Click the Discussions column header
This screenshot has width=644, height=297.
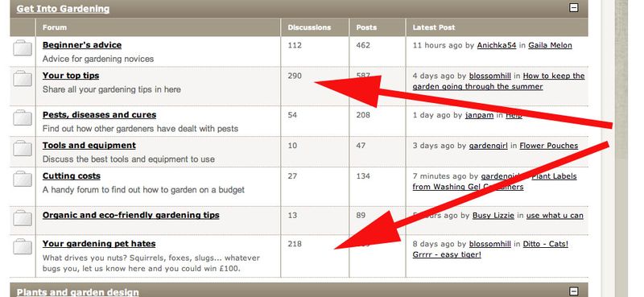pos(309,27)
